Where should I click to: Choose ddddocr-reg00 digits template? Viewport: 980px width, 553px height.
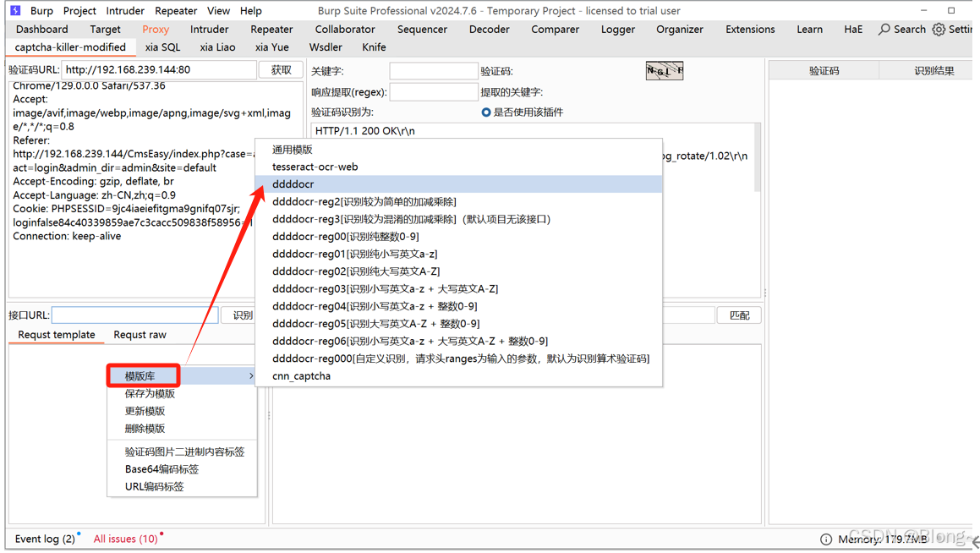click(459, 237)
